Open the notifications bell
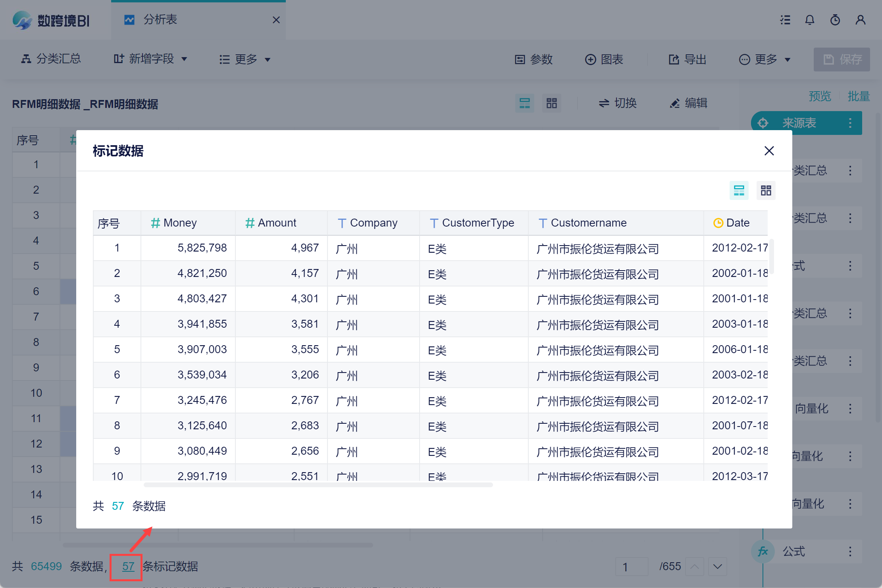Screen dimensions: 882x588 tap(809, 20)
